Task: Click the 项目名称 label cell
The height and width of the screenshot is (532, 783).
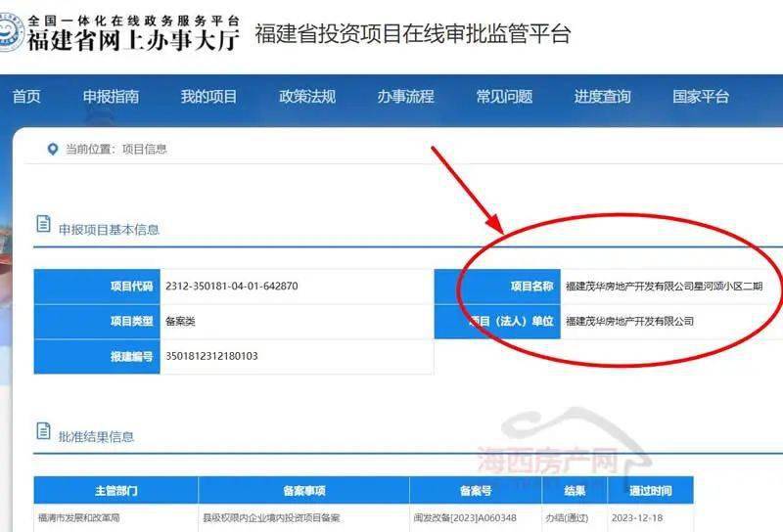Action: (497, 287)
